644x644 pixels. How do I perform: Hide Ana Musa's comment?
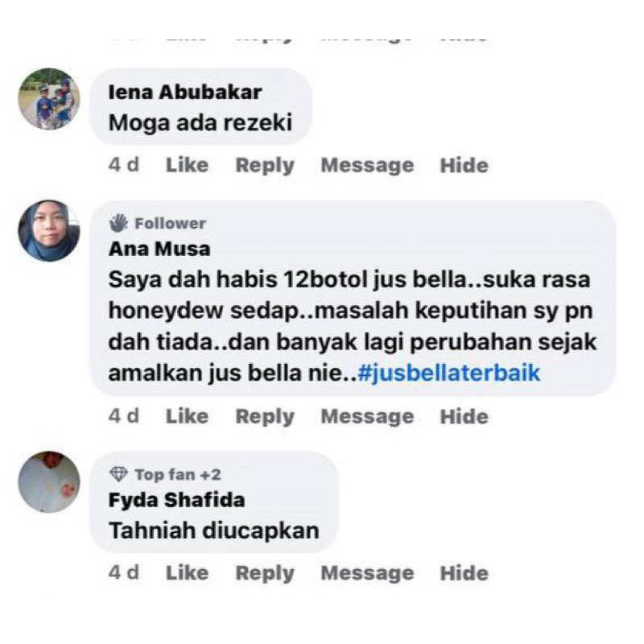pyautogui.click(x=464, y=416)
